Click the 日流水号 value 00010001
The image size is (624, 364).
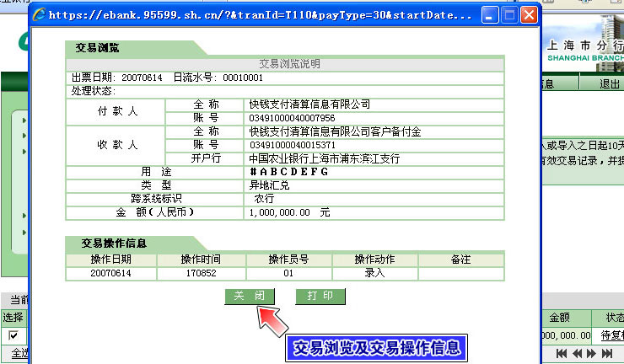click(243, 78)
